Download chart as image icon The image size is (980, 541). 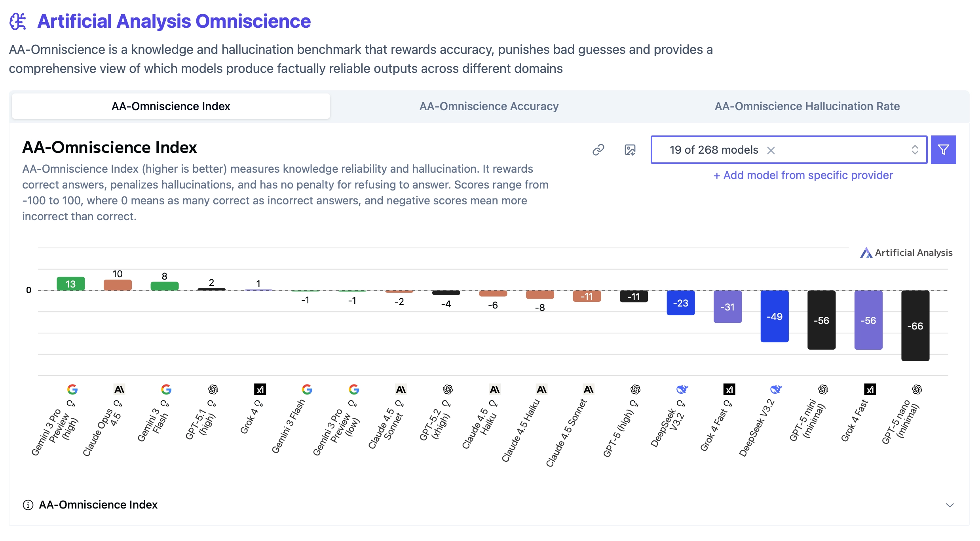pos(630,150)
